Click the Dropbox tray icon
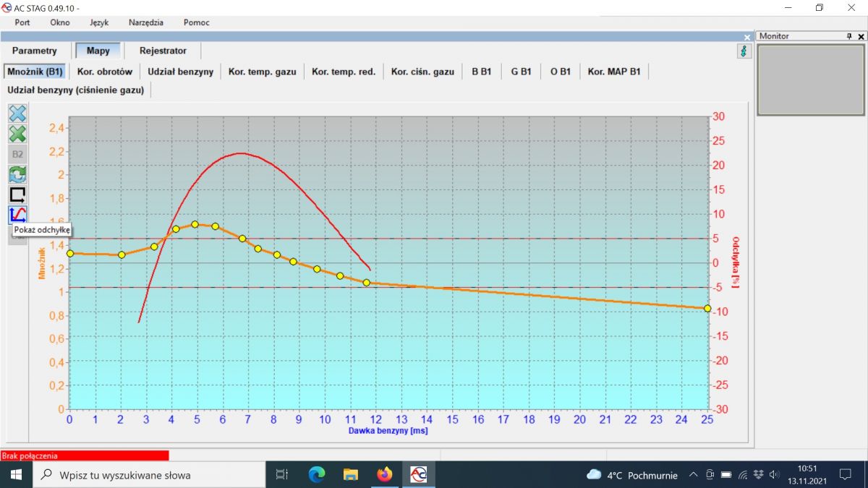The image size is (868, 488). coord(759,475)
